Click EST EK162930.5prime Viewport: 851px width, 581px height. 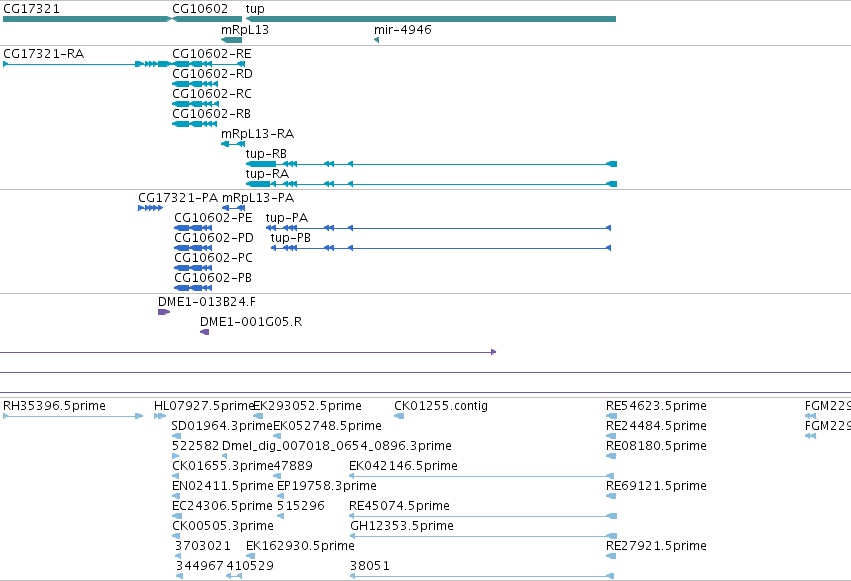point(300,546)
